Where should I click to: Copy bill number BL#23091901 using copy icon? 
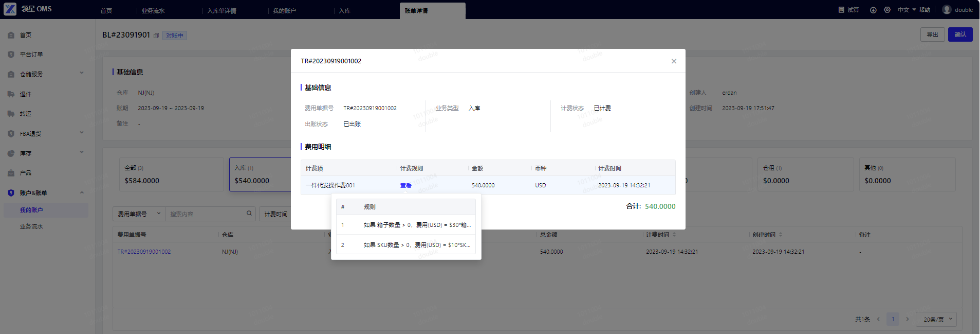pos(156,36)
